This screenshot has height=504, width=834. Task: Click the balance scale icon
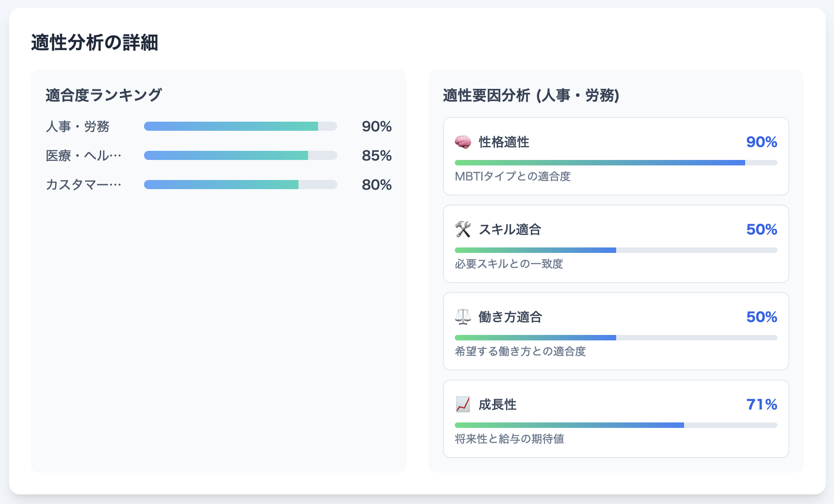point(463,317)
